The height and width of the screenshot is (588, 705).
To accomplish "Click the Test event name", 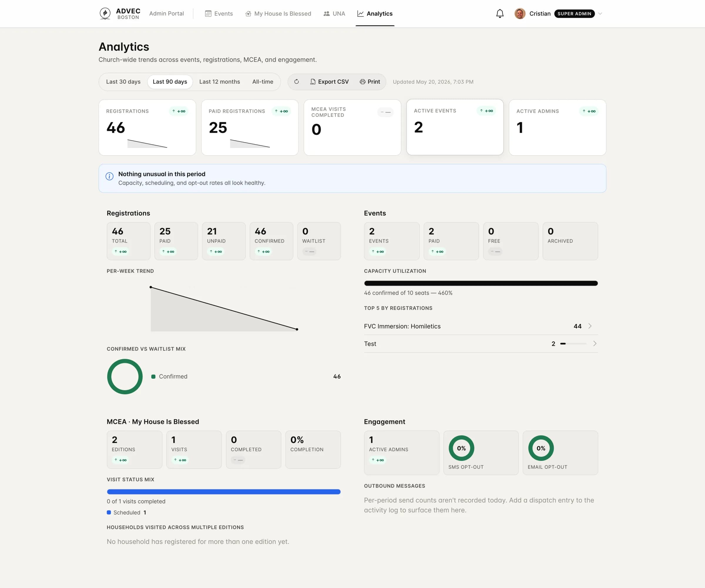I will pos(370,343).
